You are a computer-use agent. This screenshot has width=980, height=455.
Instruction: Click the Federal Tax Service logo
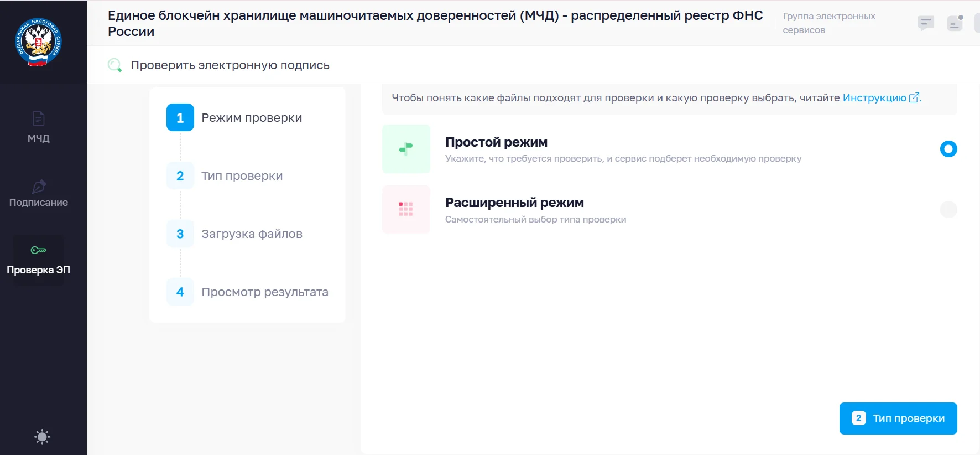tap(38, 43)
